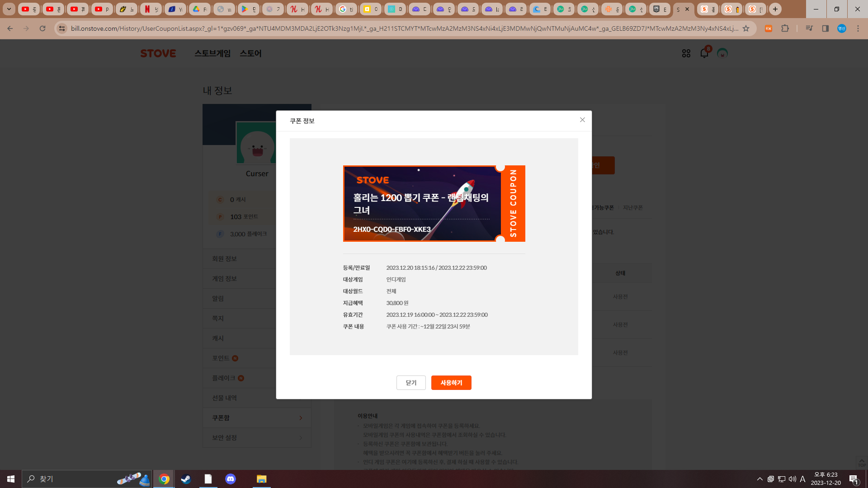Toggle the browser side panel
This screenshot has width=868, height=488.
826,28
